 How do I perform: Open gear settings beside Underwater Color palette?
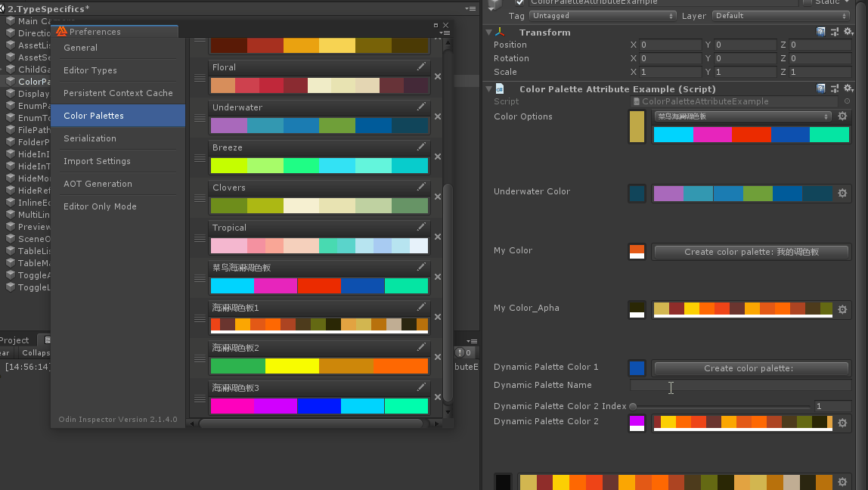[x=842, y=194]
